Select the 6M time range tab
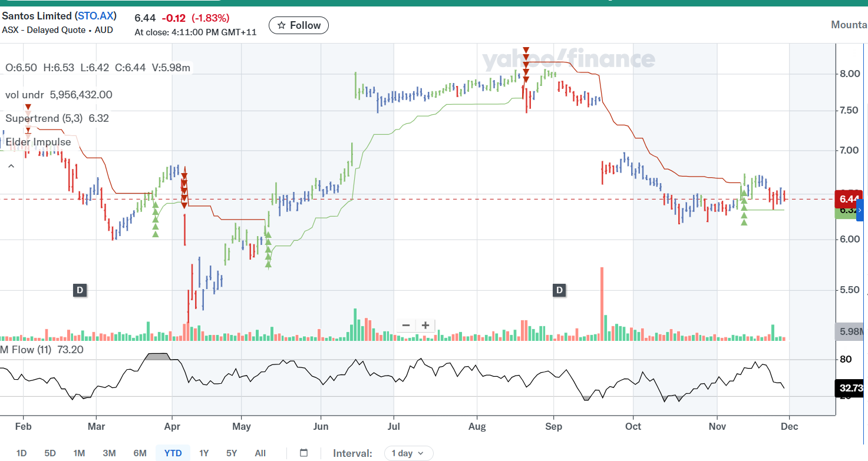The height and width of the screenshot is (461, 868). click(140, 453)
